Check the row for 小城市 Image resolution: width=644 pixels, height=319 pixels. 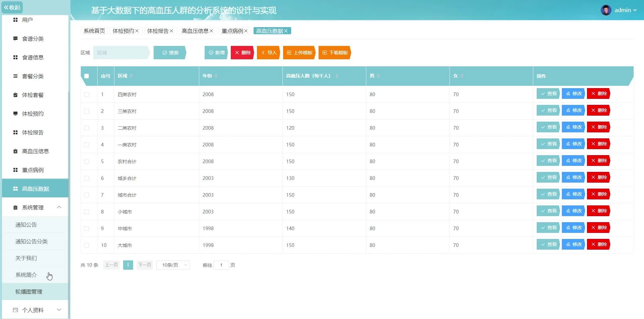pos(87,212)
